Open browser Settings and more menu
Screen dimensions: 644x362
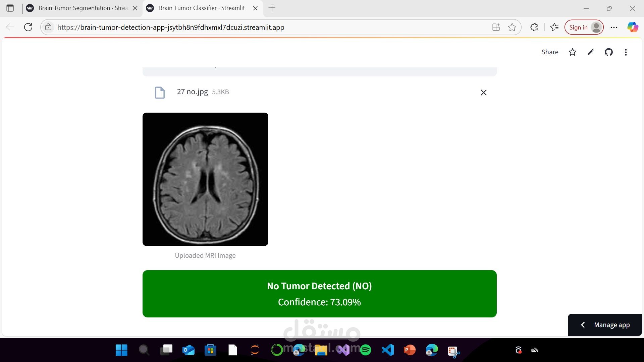coord(614,27)
